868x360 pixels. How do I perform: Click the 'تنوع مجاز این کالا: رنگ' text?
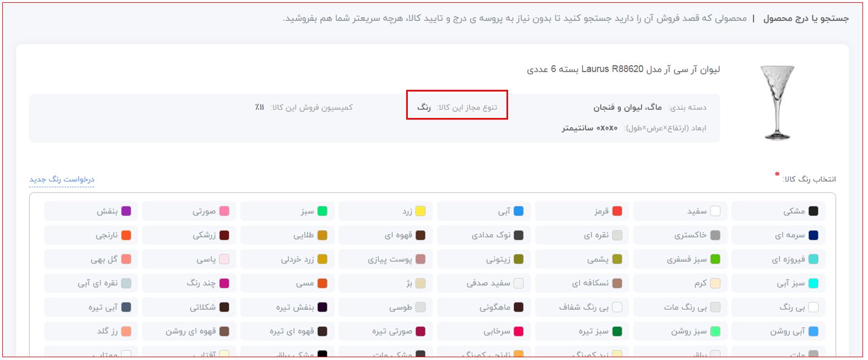457,108
